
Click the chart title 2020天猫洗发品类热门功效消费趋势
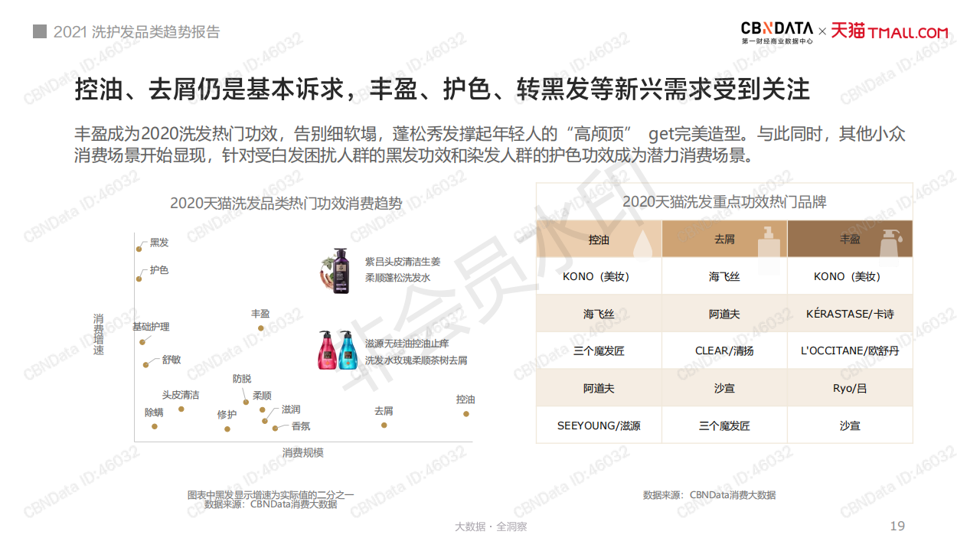click(x=286, y=204)
